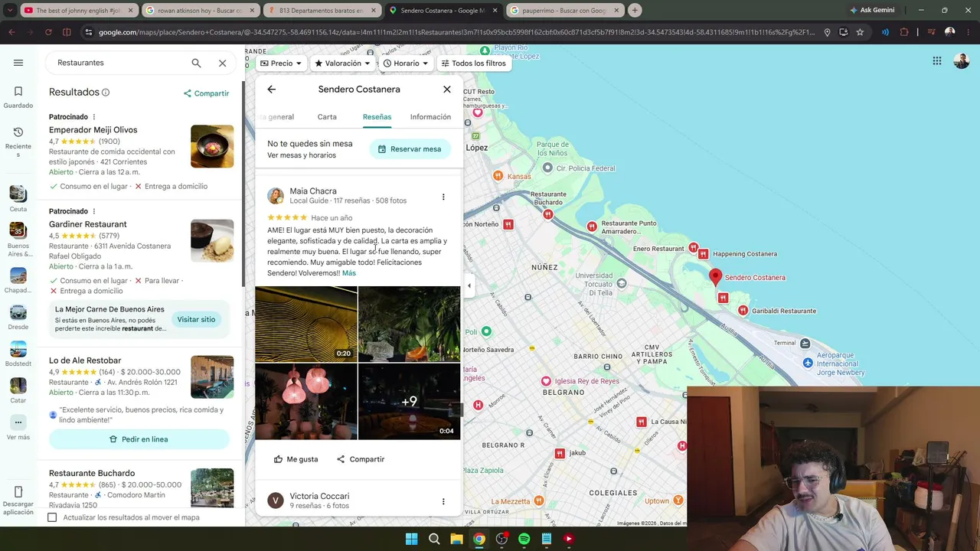Go back from Sendero Costanera panel
The width and height of the screenshot is (980, 551).
pos(271,90)
